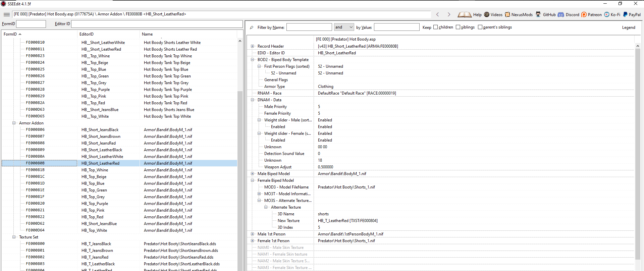The height and width of the screenshot is (271, 644).
Task: Focus the Editor ID search field
Action: [x=157, y=24]
